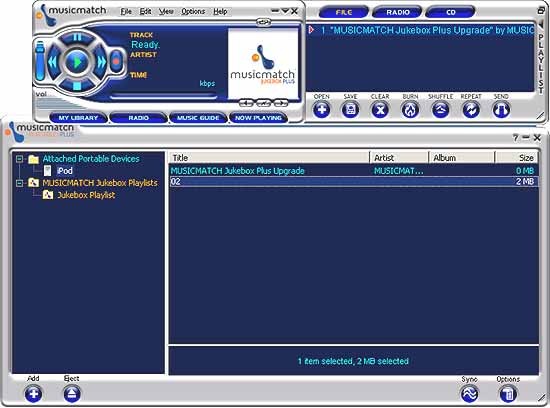
Task: Click the Eject device icon
Action: point(72,394)
